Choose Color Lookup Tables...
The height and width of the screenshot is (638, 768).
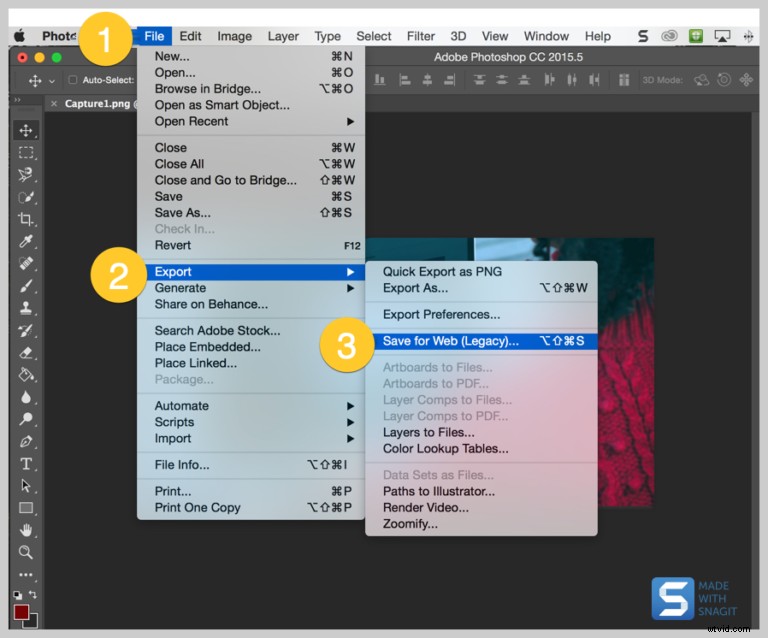click(x=481, y=449)
